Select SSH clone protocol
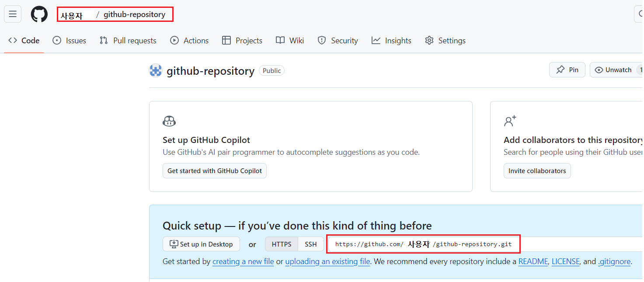 [x=311, y=244]
